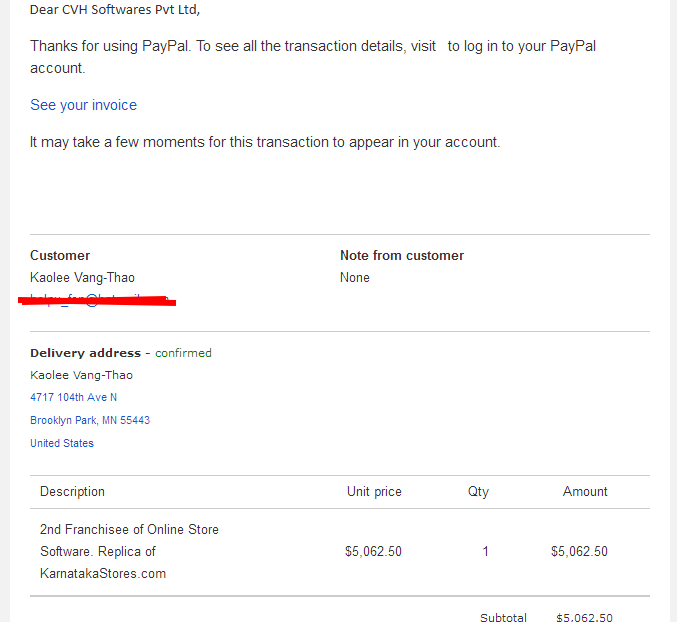677x622 pixels.
Task: Click the 4717 104th Ave N address link
Action: click(x=73, y=397)
